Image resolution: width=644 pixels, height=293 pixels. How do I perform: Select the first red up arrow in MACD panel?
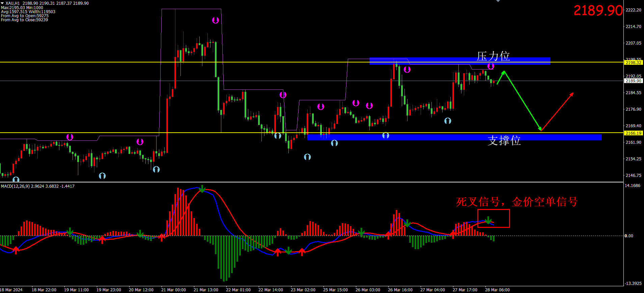click(x=16, y=250)
